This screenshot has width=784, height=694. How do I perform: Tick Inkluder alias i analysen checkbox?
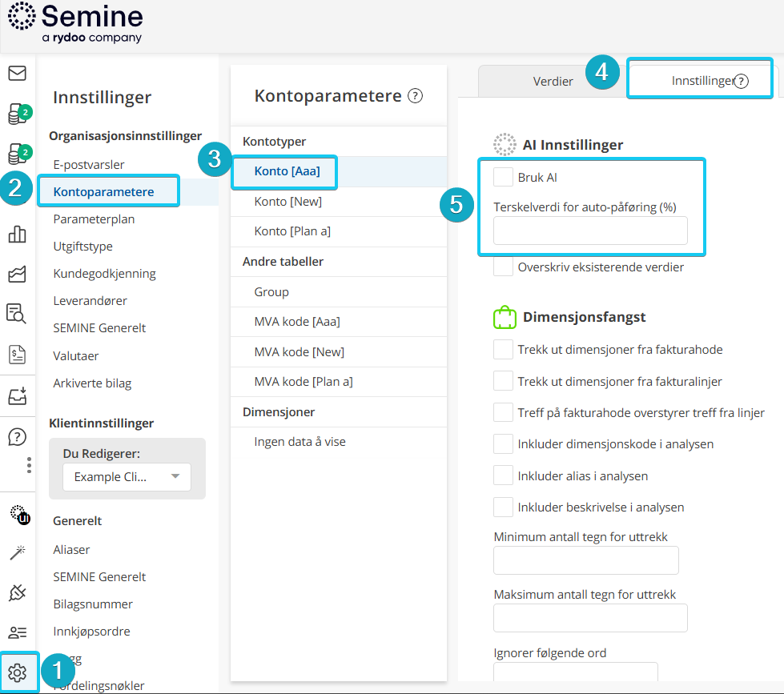504,475
